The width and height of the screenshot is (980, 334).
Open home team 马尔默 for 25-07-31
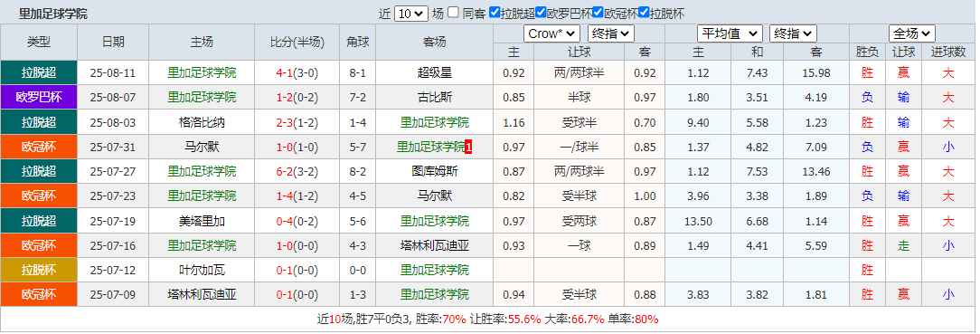(x=202, y=147)
